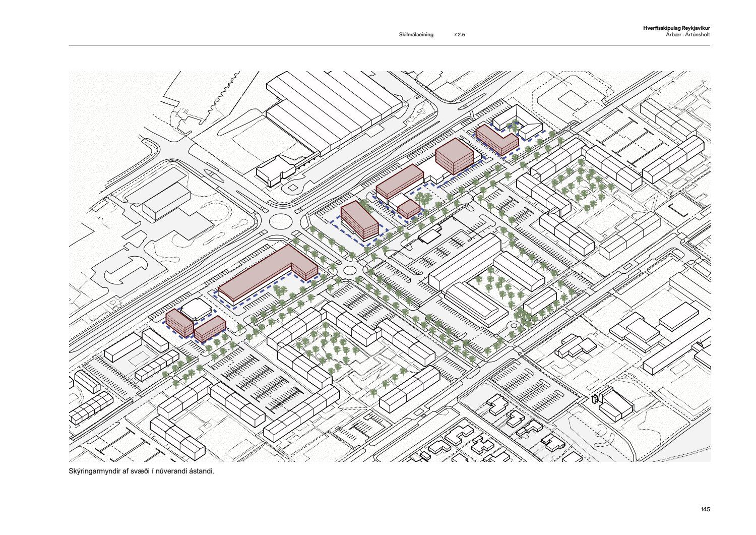
Task: Click the tall square red building
Action: point(454,155)
